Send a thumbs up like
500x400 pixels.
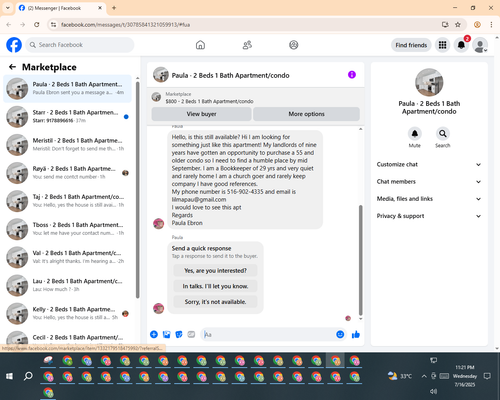click(x=356, y=334)
